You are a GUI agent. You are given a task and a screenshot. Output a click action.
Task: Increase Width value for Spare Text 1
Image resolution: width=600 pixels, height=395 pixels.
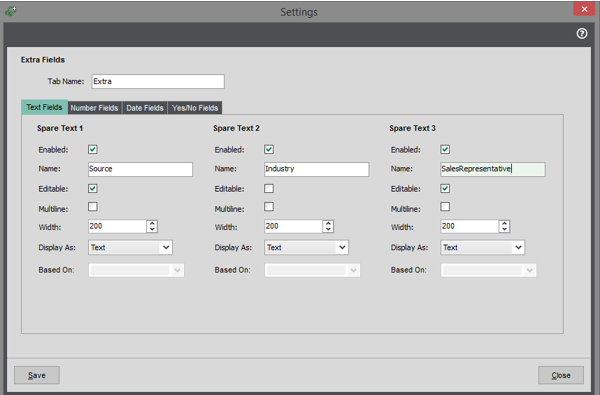[152, 223]
